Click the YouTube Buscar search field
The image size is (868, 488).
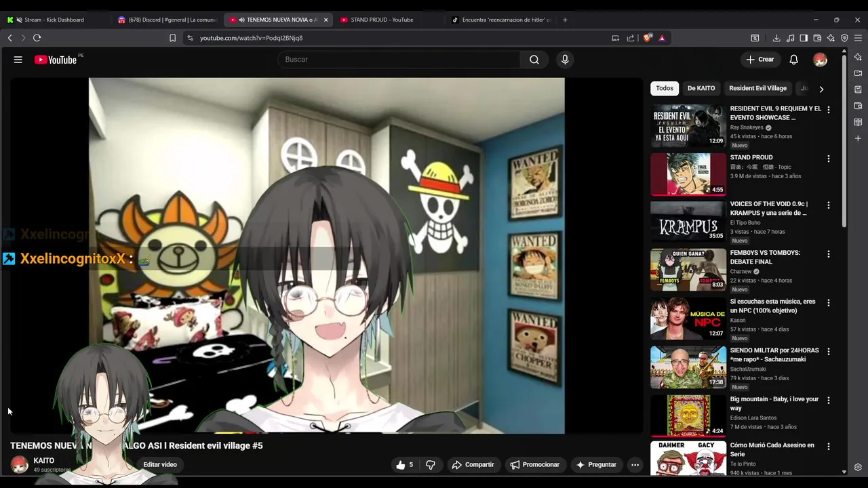tap(399, 60)
